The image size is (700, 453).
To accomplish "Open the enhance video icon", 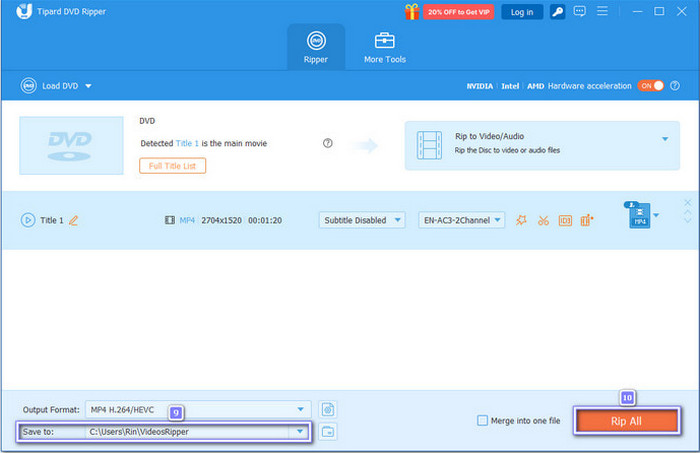I will [587, 220].
